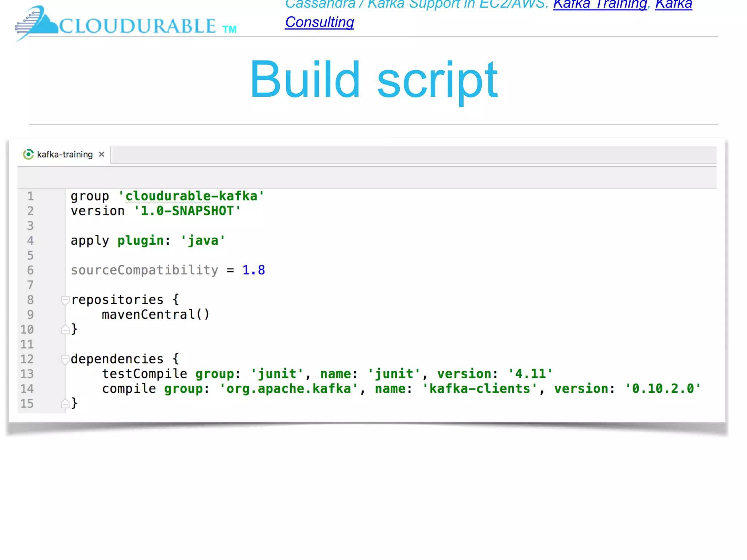This screenshot has width=747, height=560.
Task: Click line number 1 in gutter
Action: pos(30,196)
